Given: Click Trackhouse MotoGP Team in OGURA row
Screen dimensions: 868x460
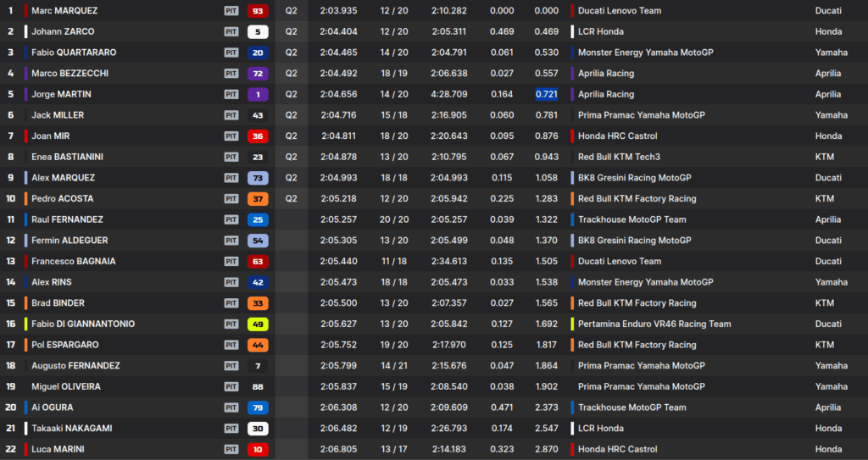Looking at the screenshot, I should tap(632, 407).
